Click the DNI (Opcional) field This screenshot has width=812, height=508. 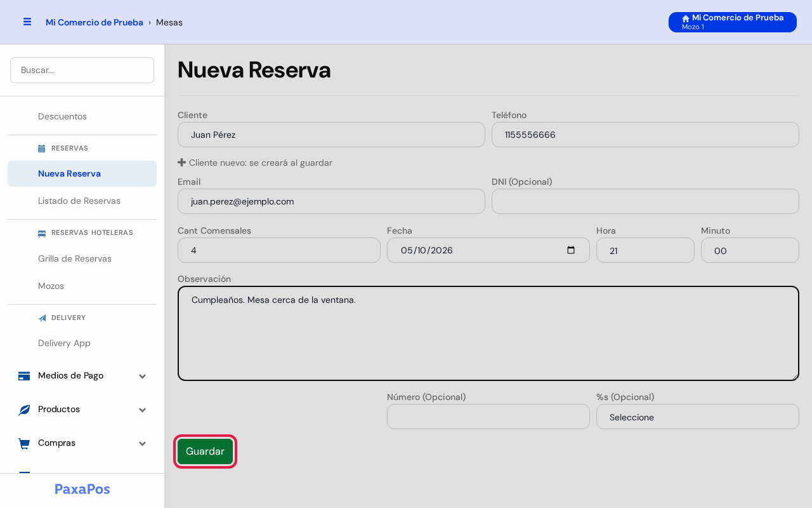pos(645,201)
